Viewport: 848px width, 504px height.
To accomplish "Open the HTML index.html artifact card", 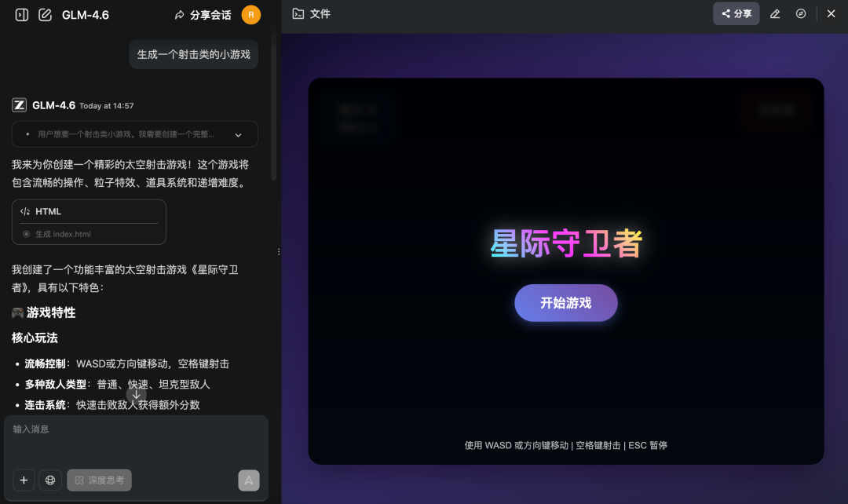I will pyautogui.click(x=89, y=222).
